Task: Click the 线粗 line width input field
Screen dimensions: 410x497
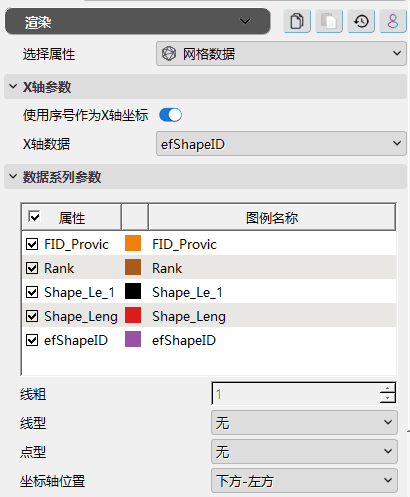Action: point(296,394)
